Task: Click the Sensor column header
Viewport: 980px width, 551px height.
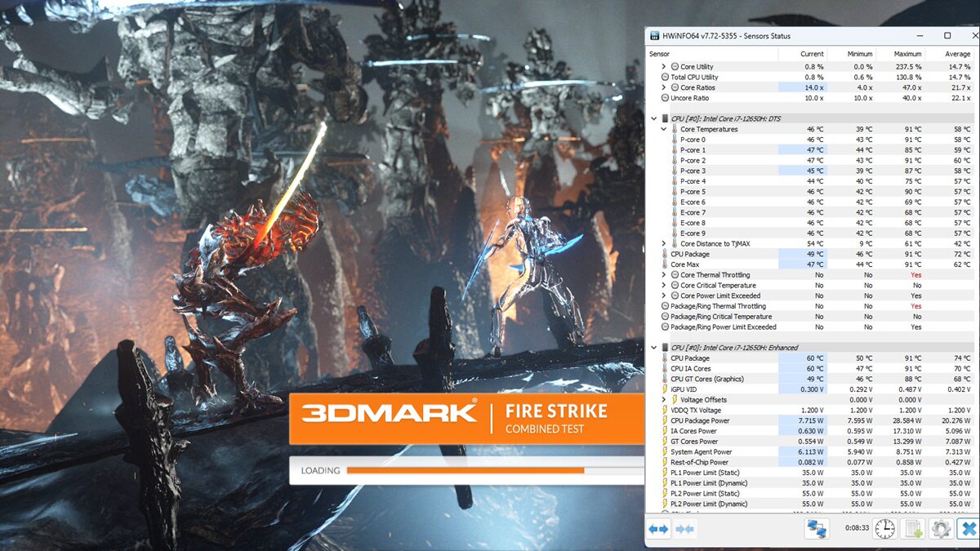Action: pos(712,54)
